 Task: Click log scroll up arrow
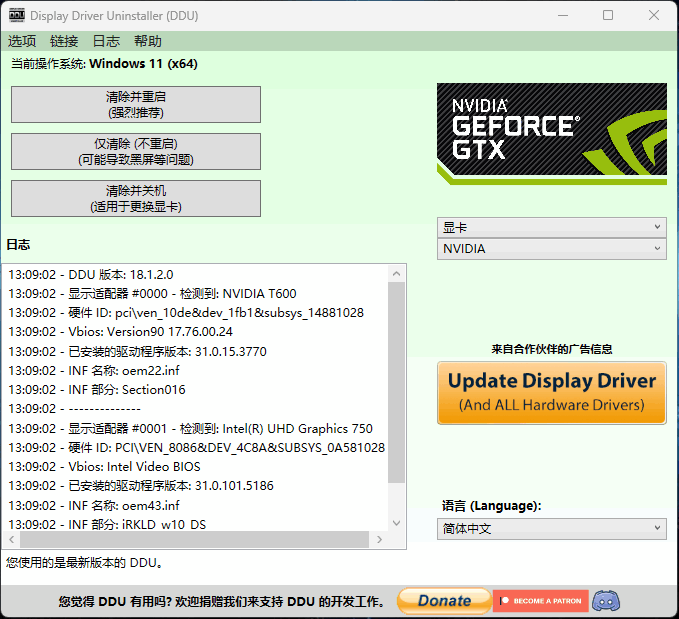point(396,273)
